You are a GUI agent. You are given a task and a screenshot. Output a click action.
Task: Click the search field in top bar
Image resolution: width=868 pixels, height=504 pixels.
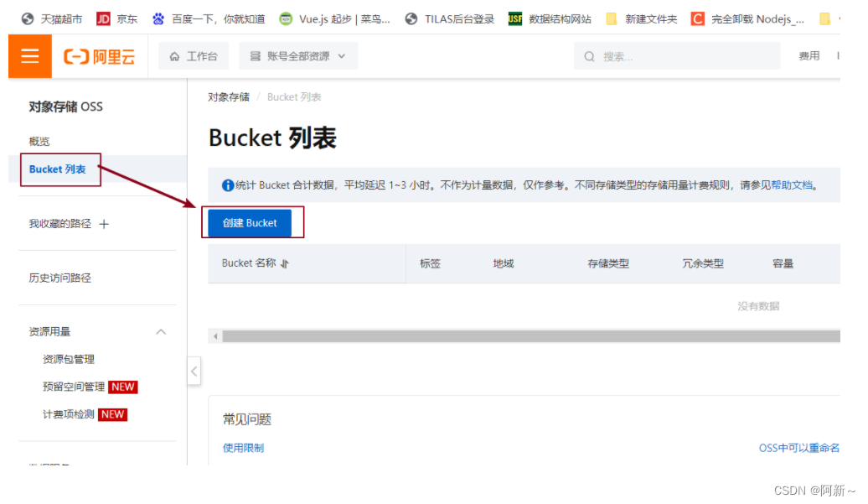(x=677, y=56)
